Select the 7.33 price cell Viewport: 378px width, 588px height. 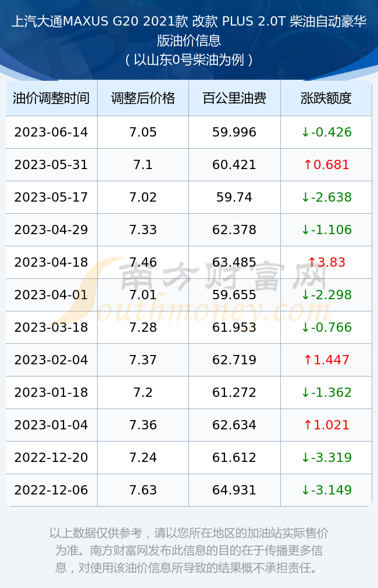[x=143, y=230]
